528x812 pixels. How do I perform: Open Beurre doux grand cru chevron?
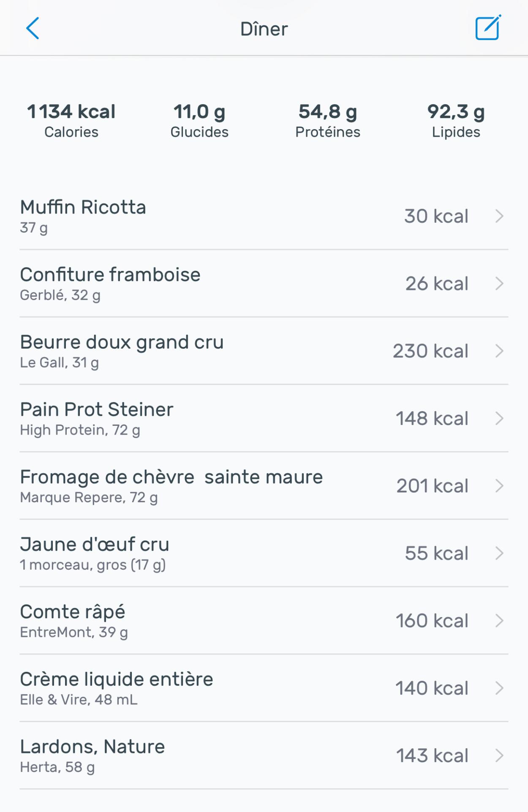coord(499,351)
